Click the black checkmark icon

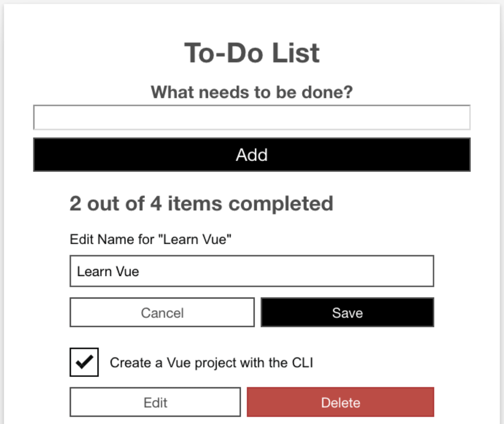pos(84,362)
